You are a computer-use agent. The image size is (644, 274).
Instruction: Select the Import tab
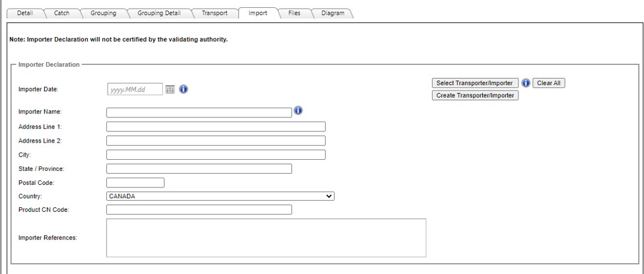258,13
